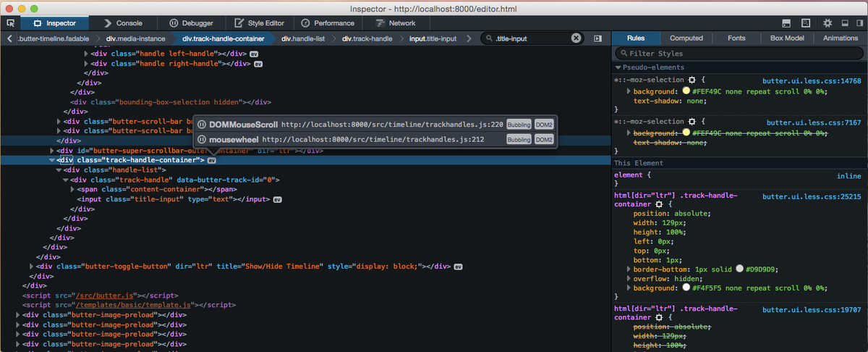Open butter.ui.less.css:19707 source link
Screen dimensions: 868x352
(812, 309)
